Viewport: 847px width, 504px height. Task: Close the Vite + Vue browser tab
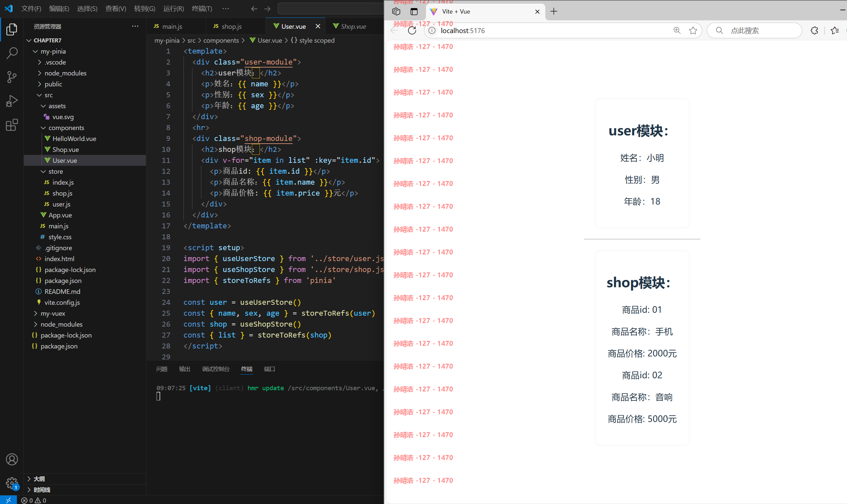[537, 12]
